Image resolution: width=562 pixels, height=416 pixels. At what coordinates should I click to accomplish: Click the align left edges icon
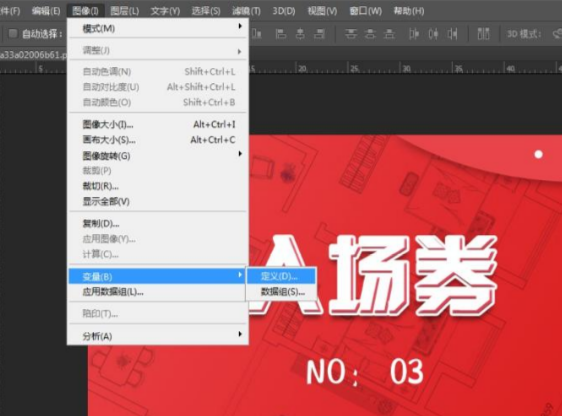281,34
